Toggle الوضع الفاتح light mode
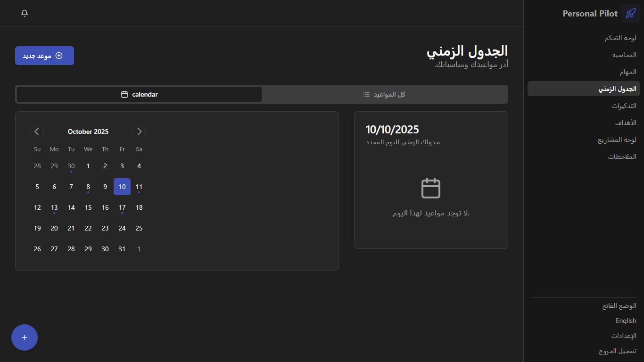The height and width of the screenshot is (362, 644). pos(619,305)
